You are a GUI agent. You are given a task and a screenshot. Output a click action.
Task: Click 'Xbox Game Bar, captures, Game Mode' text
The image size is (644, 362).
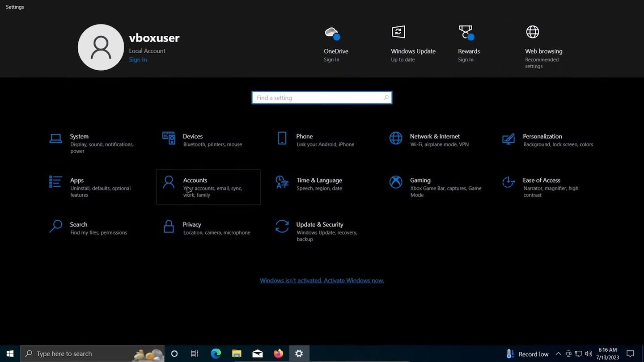click(446, 192)
